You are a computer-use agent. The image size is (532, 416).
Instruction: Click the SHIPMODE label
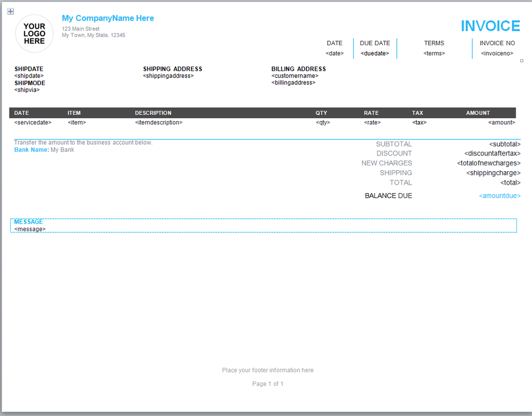(x=29, y=83)
